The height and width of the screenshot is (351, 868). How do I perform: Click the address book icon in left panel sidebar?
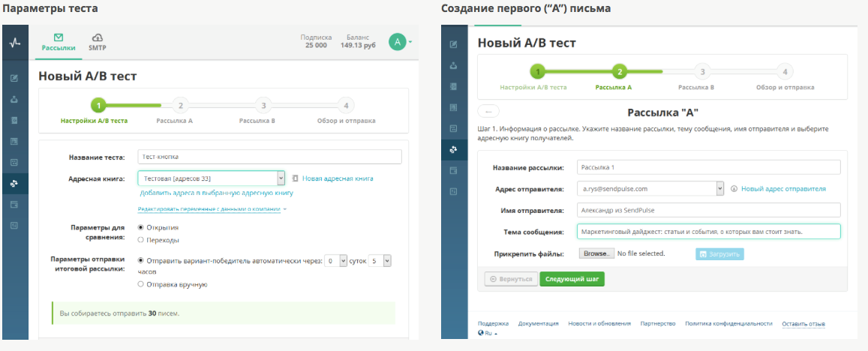point(14,120)
